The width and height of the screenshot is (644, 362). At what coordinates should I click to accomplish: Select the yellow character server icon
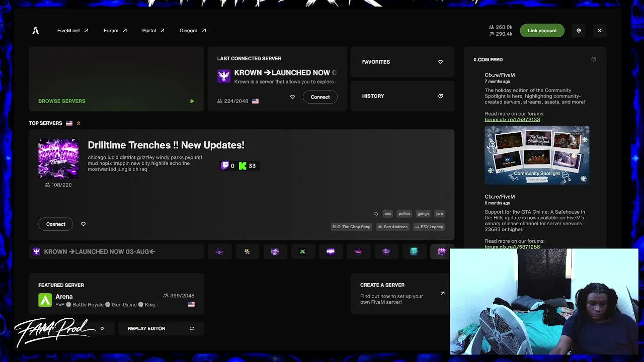coord(247,251)
